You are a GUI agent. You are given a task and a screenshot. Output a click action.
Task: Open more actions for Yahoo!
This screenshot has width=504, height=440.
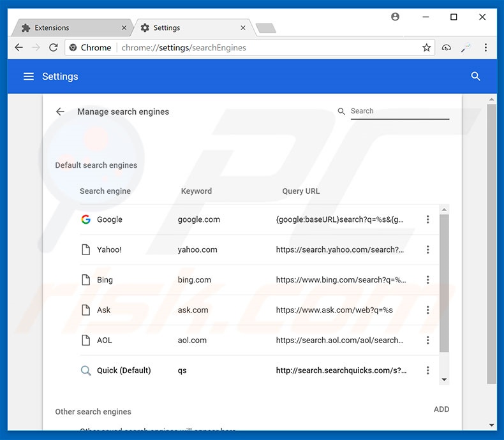click(427, 249)
